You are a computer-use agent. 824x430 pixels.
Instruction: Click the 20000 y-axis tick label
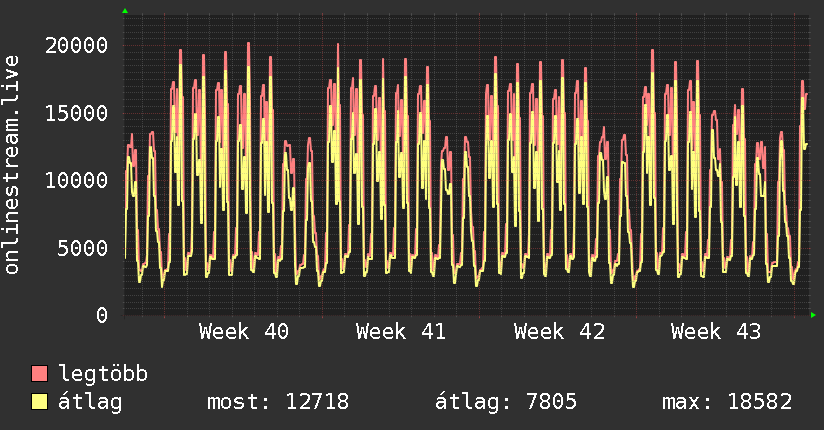(77, 45)
